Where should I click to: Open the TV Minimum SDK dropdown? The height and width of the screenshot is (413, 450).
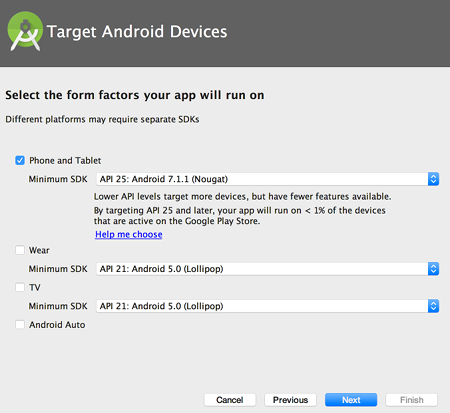coord(267,306)
